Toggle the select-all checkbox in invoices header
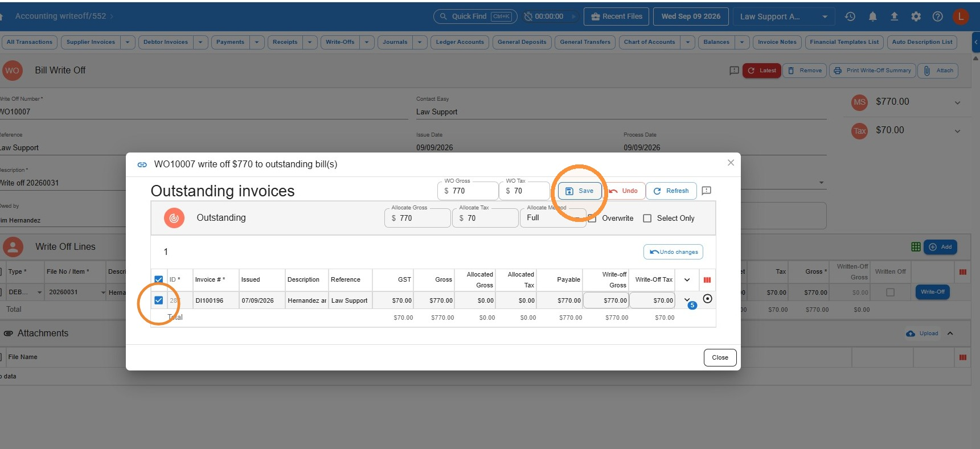Image resolution: width=980 pixels, height=449 pixels. point(159,279)
